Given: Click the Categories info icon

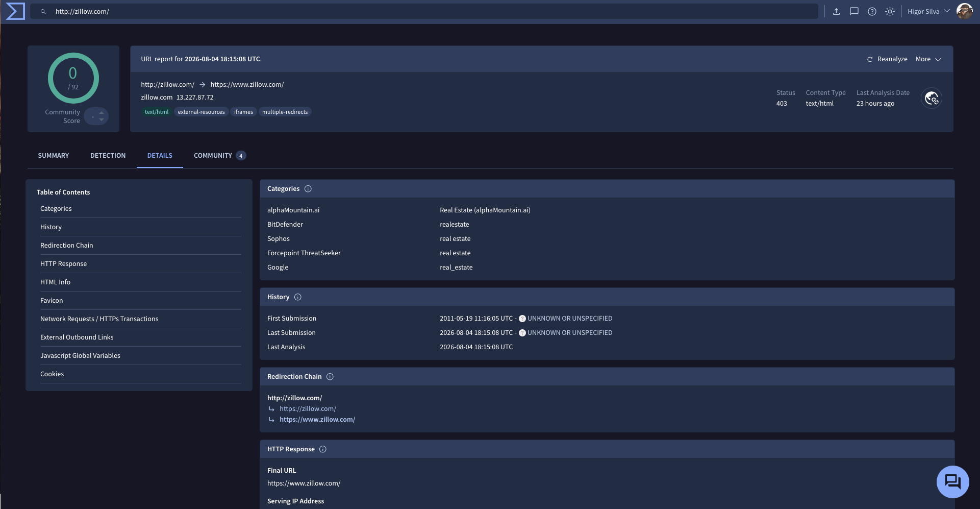Looking at the screenshot, I should (308, 189).
